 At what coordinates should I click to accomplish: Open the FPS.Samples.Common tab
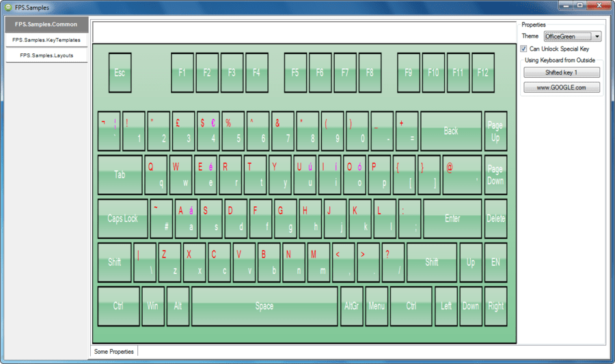[x=46, y=25]
